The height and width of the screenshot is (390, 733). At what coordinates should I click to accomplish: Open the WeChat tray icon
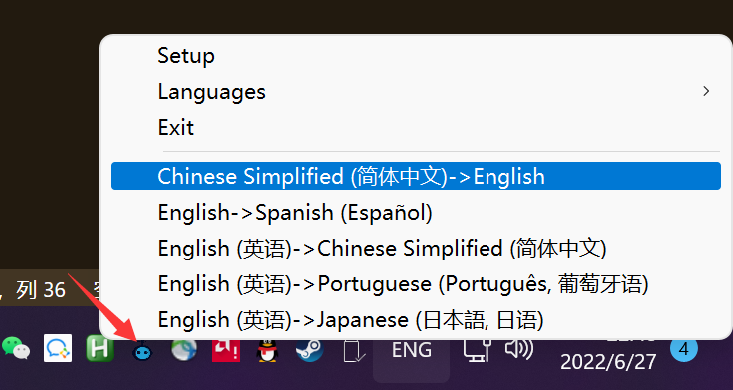click(x=16, y=349)
